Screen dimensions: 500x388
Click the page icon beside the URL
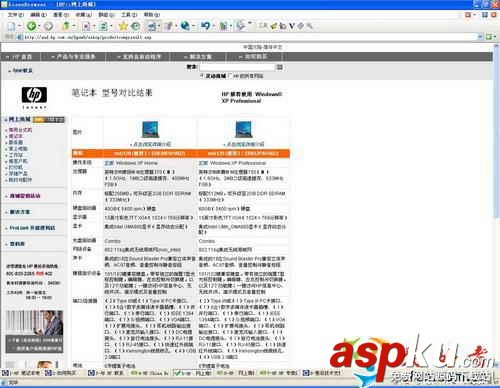tap(20, 37)
